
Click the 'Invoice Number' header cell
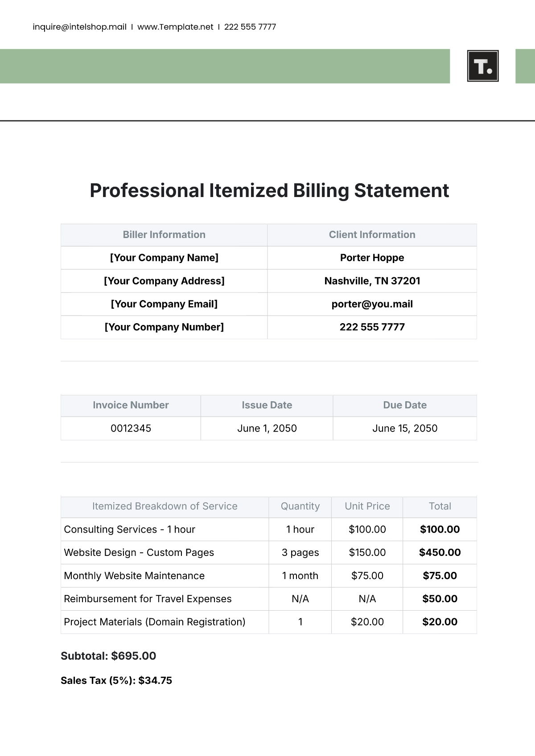(131, 405)
